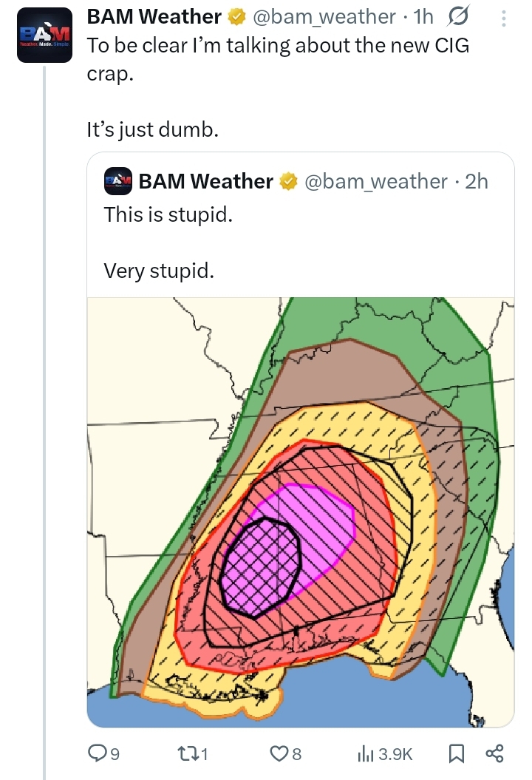
Task: Click the reply comment bubble icon
Action: pyautogui.click(x=98, y=753)
